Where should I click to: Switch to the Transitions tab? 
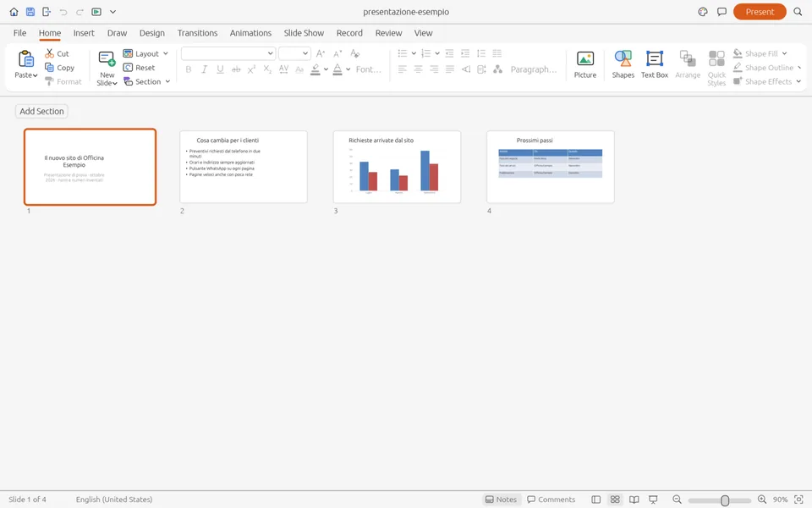[x=197, y=33]
